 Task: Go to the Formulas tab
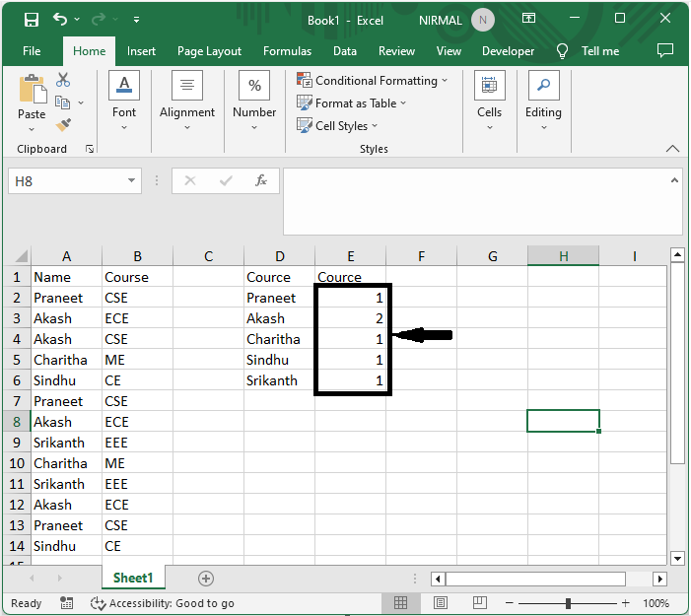click(287, 51)
